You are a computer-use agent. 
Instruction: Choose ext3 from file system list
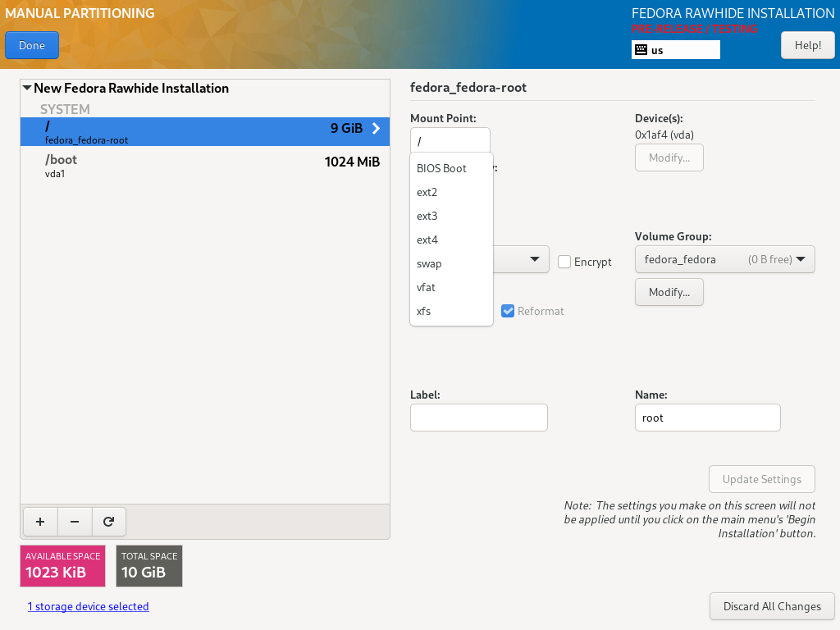(451, 216)
